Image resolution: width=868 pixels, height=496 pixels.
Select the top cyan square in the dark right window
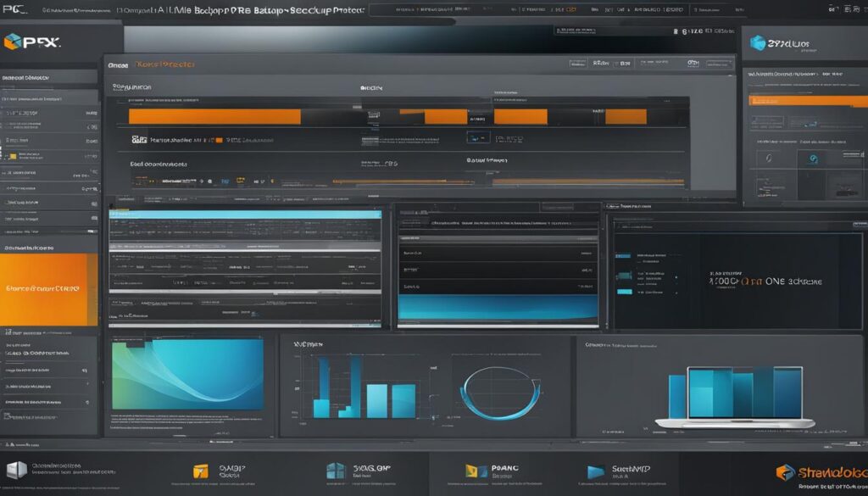click(623, 256)
